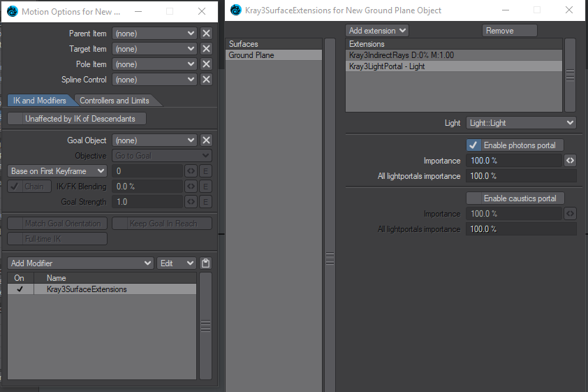Click E button next to IK/FK Blending
Image resolution: width=588 pixels, height=392 pixels.
coord(205,187)
